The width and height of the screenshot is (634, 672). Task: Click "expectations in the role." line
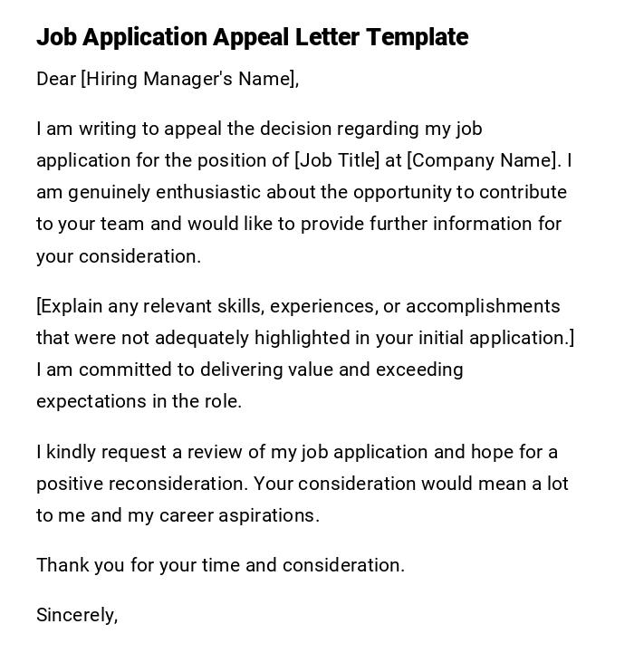tap(139, 401)
